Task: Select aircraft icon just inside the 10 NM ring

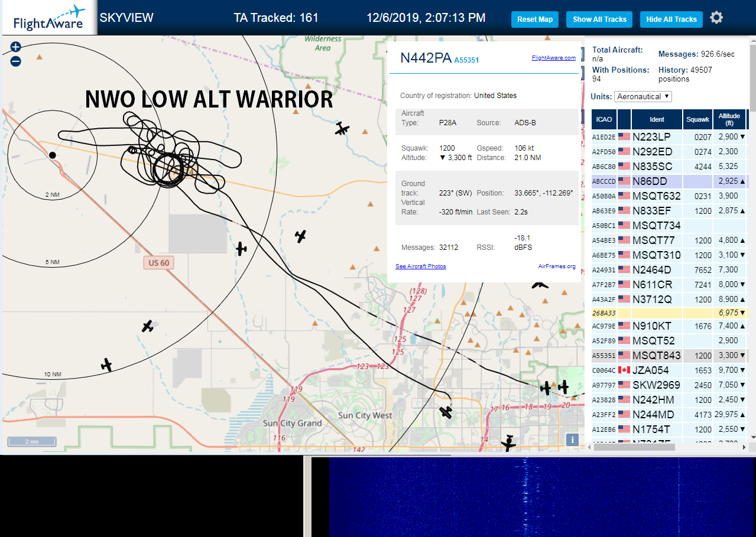Action: coord(106,365)
